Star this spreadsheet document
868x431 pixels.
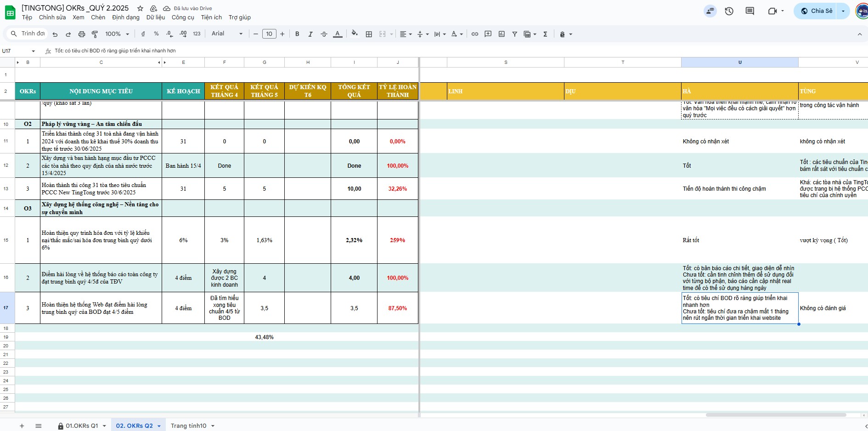click(x=141, y=8)
